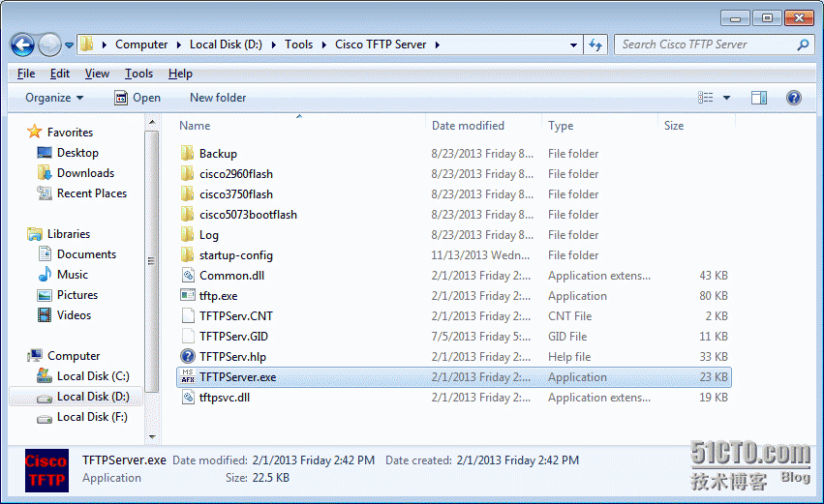This screenshot has height=504, width=824.
Task: Select the TFTPServer.exe MS AFX icon
Action: pyautogui.click(x=188, y=376)
